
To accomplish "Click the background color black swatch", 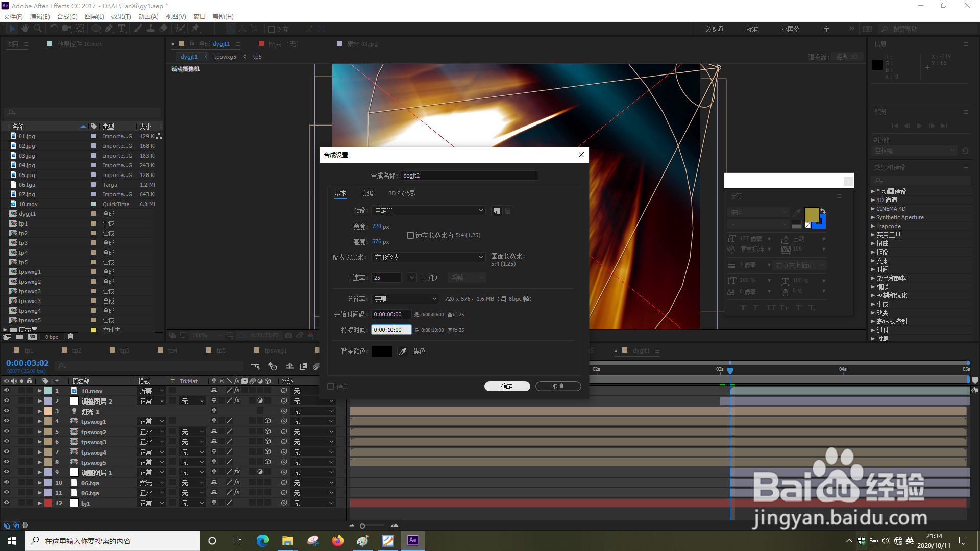I will (382, 351).
